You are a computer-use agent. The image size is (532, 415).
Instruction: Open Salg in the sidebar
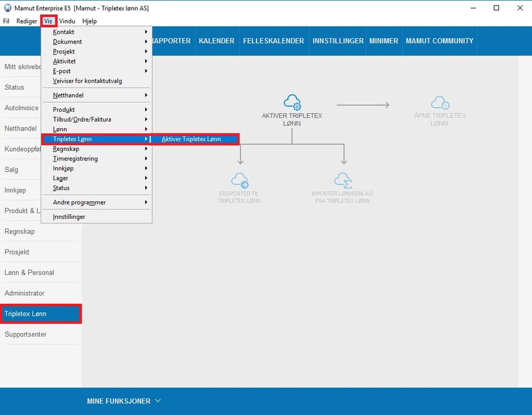[21, 169]
